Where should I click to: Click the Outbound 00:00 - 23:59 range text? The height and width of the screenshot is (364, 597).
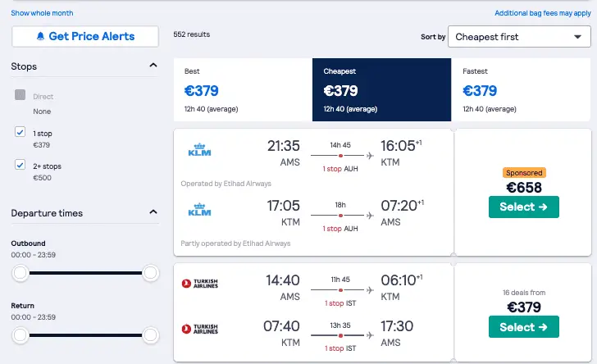(33, 255)
